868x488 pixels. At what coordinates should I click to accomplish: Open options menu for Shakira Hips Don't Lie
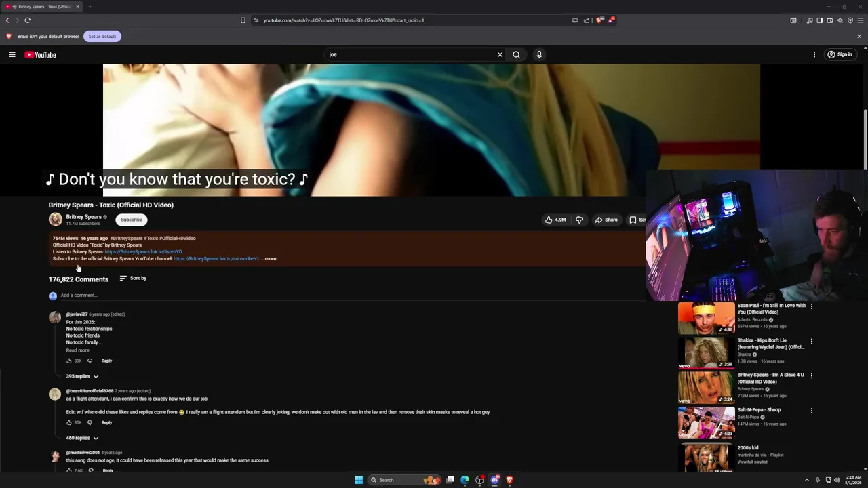click(x=811, y=341)
